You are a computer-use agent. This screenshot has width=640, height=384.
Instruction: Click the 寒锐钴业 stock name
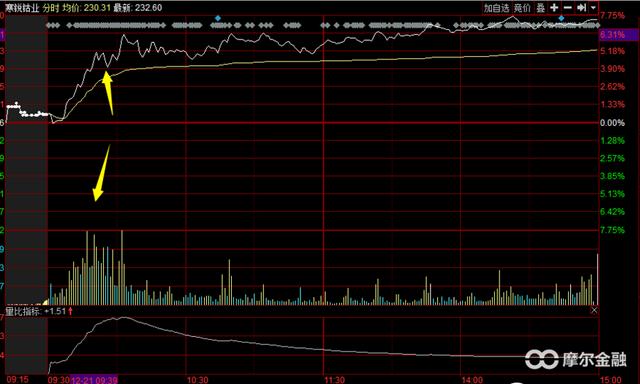pos(22,7)
